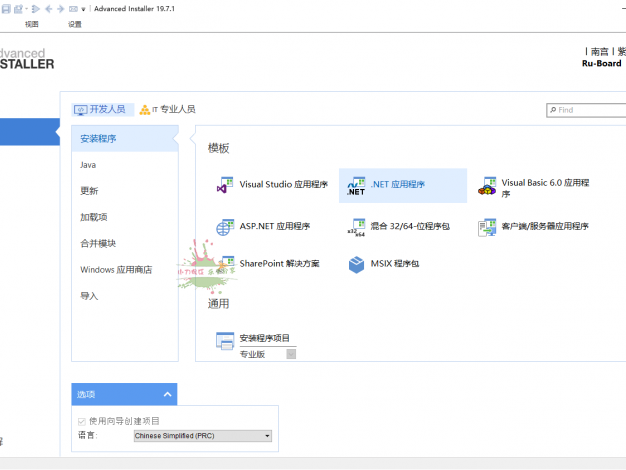Viewport: 626px width, 470px height.
Task: Click the .NET 应用程序 icon
Action: [356, 186]
